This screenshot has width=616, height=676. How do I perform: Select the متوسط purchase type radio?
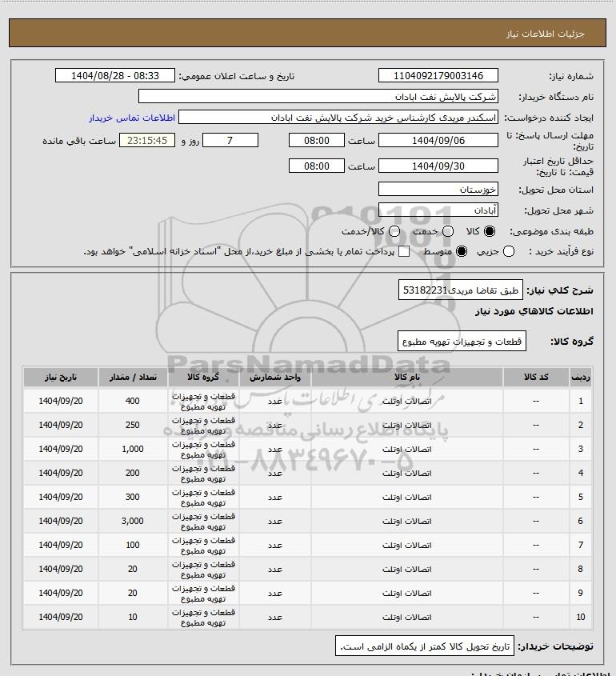[462, 251]
